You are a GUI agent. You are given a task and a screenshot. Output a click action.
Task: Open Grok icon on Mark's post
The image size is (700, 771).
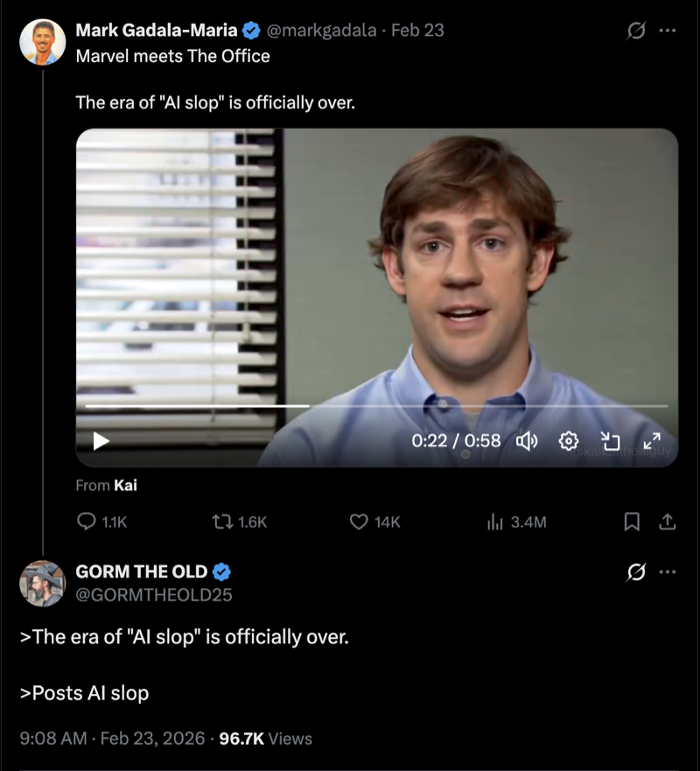(637, 31)
